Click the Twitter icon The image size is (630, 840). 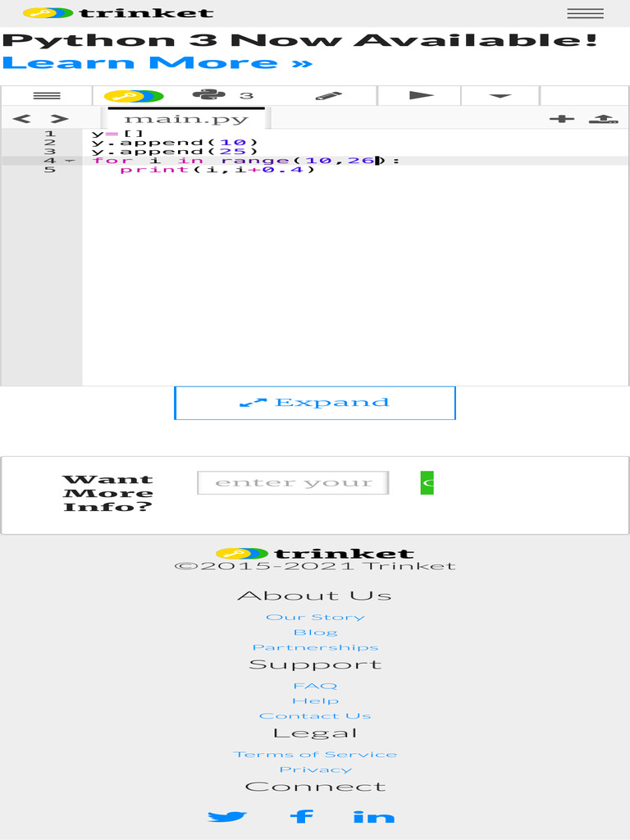(x=227, y=816)
